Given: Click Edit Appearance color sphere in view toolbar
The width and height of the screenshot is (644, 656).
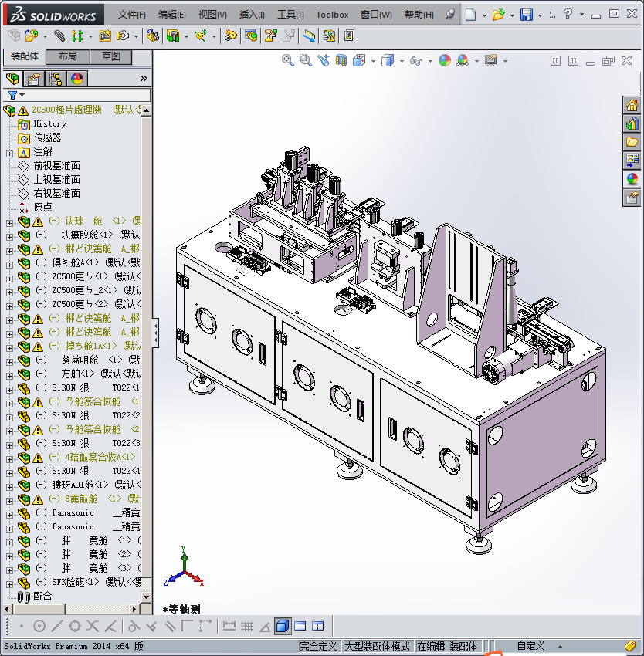Looking at the screenshot, I should click(x=445, y=60).
